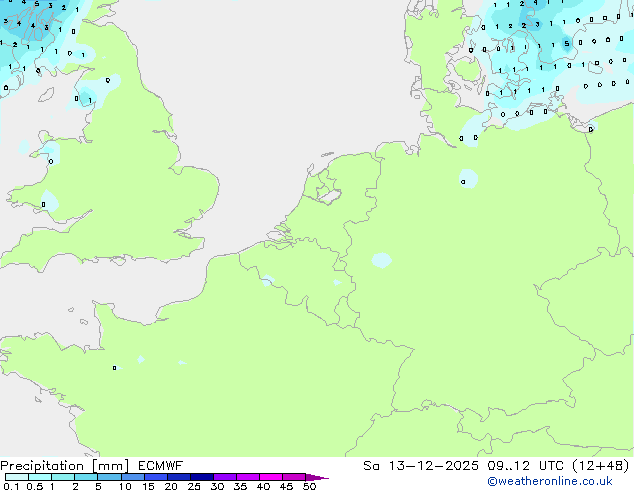Click the legend value '50'
Screen dimensions: 634x490
[309, 486]
